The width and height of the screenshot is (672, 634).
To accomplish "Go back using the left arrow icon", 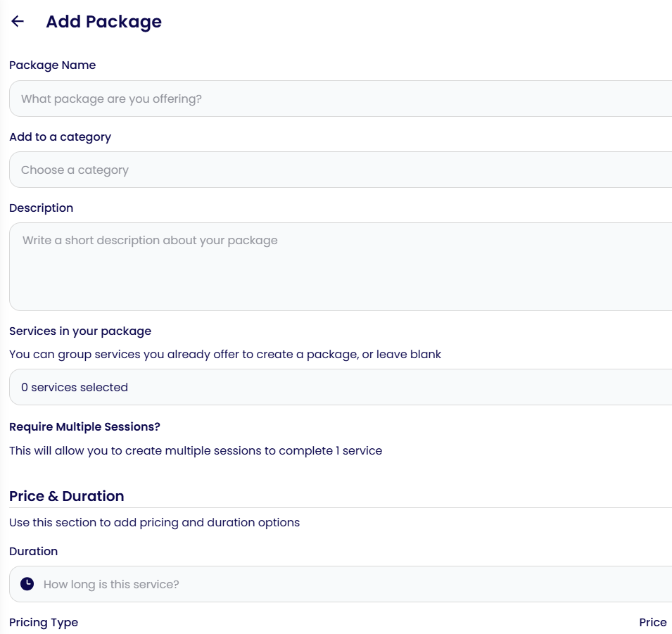I will (18, 21).
